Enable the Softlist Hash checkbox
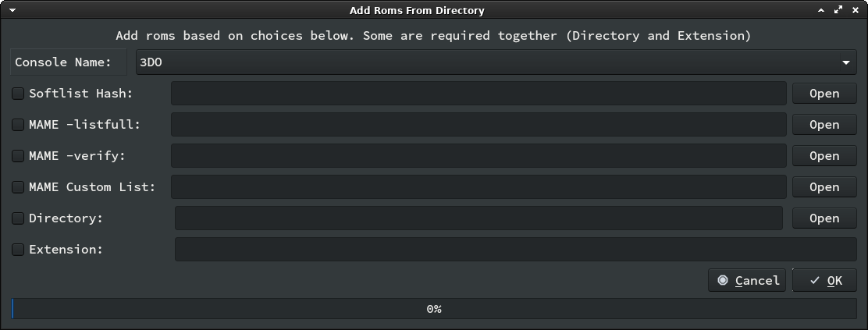Screen dimensions: 868x330 tap(18, 94)
